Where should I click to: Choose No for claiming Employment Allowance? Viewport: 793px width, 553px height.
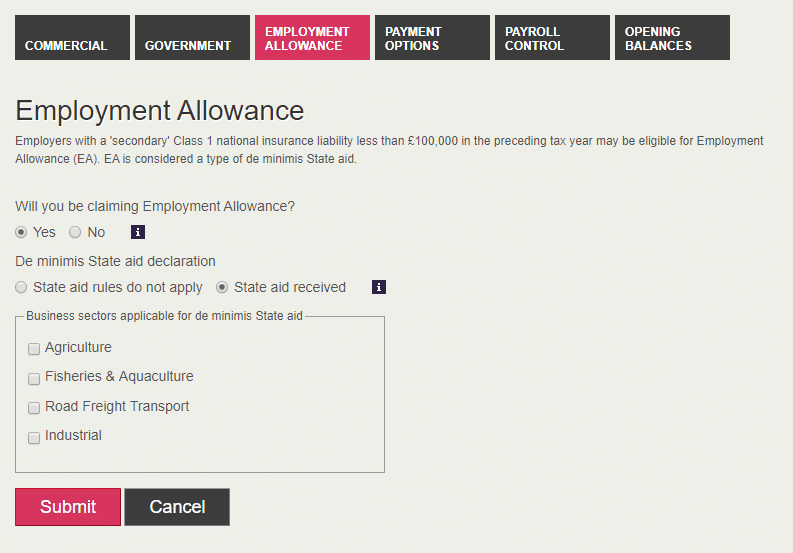tap(75, 232)
